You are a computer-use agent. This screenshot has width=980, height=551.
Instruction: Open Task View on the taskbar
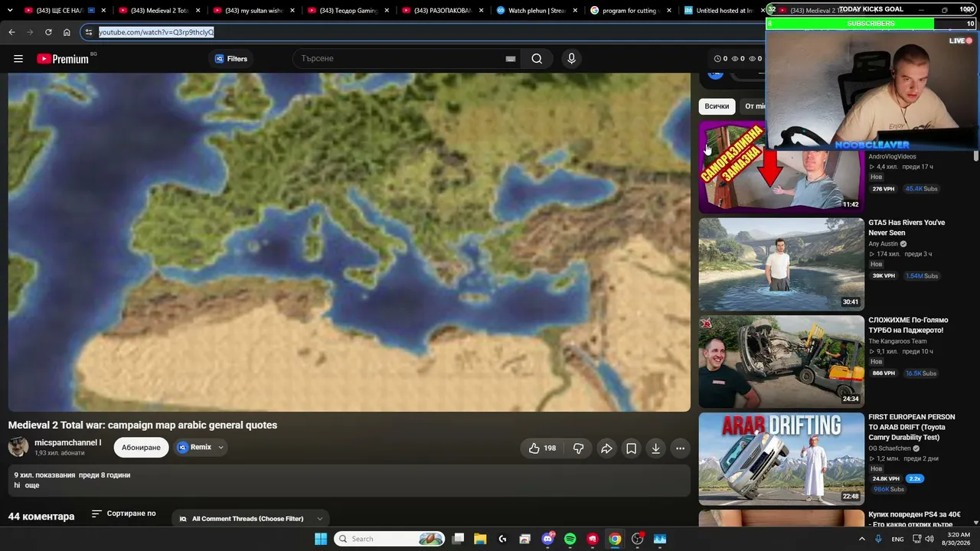pyautogui.click(x=458, y=539)
